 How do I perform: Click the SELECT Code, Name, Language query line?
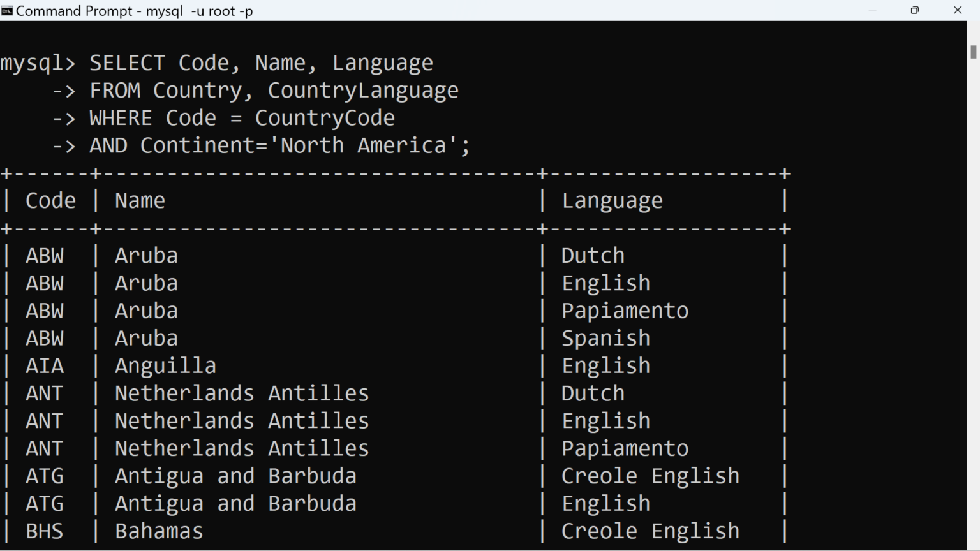(x=262, y=62)
